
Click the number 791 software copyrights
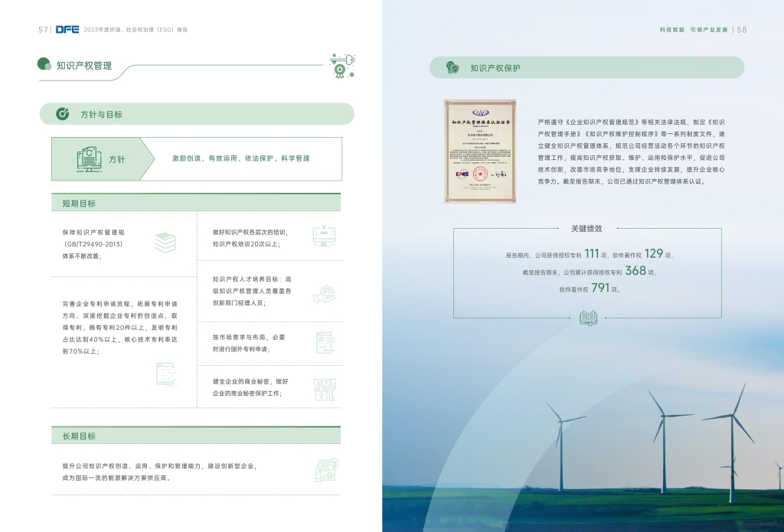tap(600, 288)
